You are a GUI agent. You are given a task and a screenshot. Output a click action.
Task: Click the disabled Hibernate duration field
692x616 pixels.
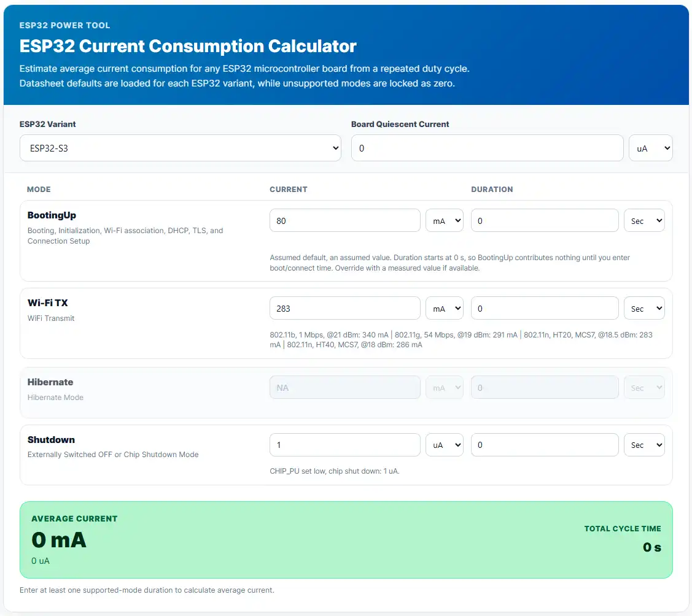(x=545, y=388)
